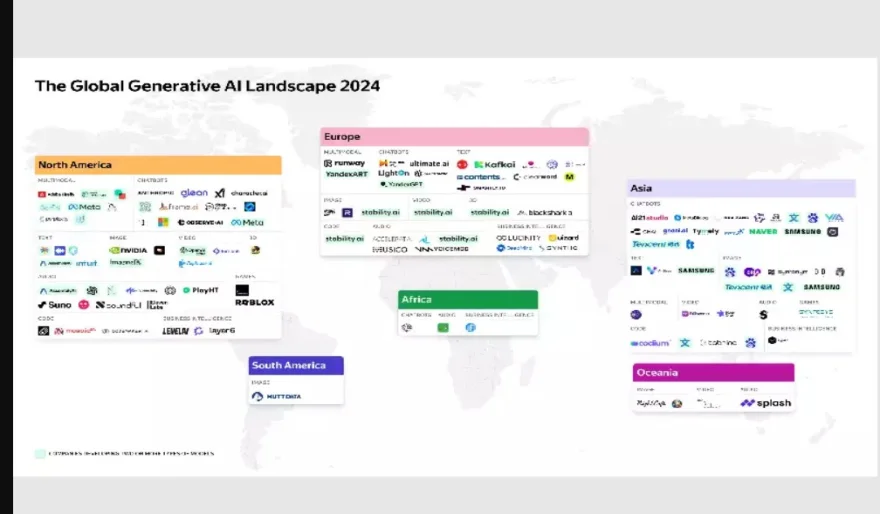Click the green NAVER logo in Asia chatbots
Screen dimensions: 880x514
click(763, 231)
